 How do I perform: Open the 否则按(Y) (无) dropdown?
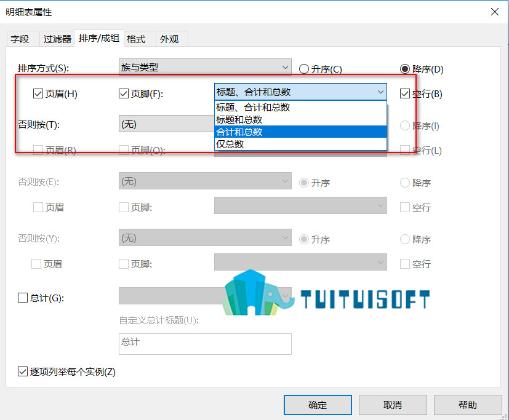pos(205,237)
